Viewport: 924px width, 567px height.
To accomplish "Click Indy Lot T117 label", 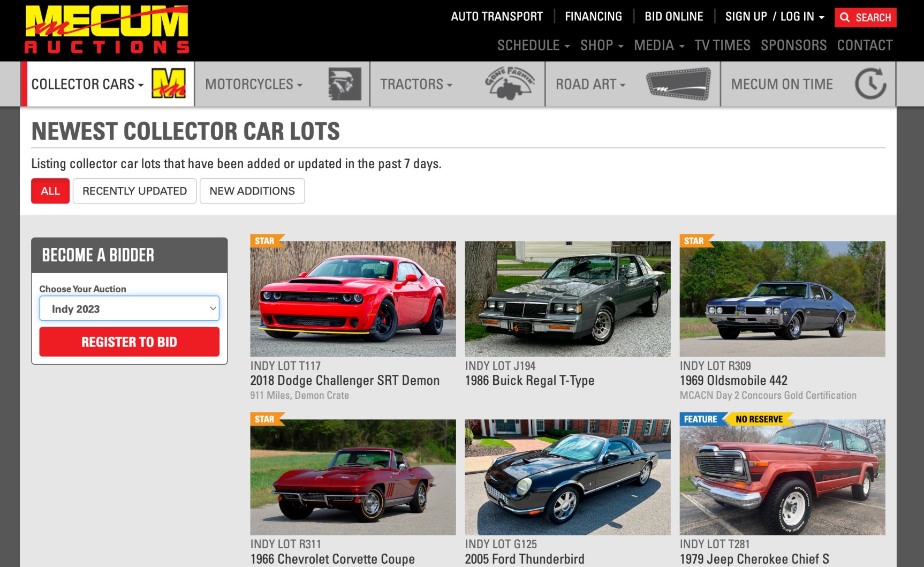I will pyautogui.click(x=285, y=366).
